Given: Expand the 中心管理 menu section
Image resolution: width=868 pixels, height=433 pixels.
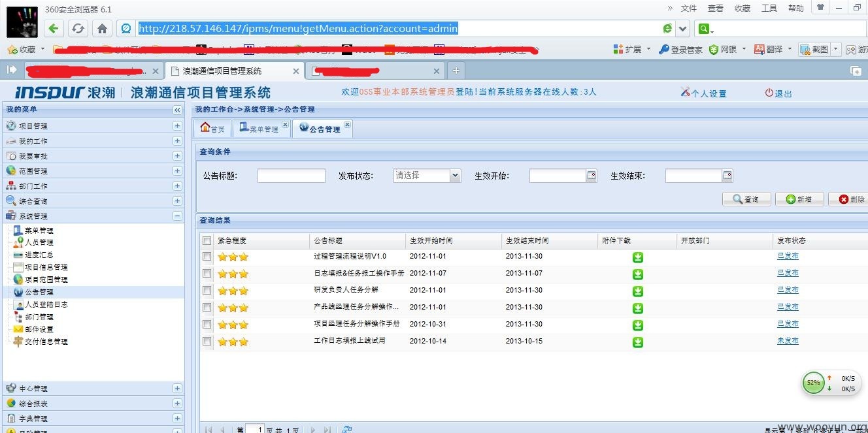Looking at the screenshot, I should click(177, 388).
